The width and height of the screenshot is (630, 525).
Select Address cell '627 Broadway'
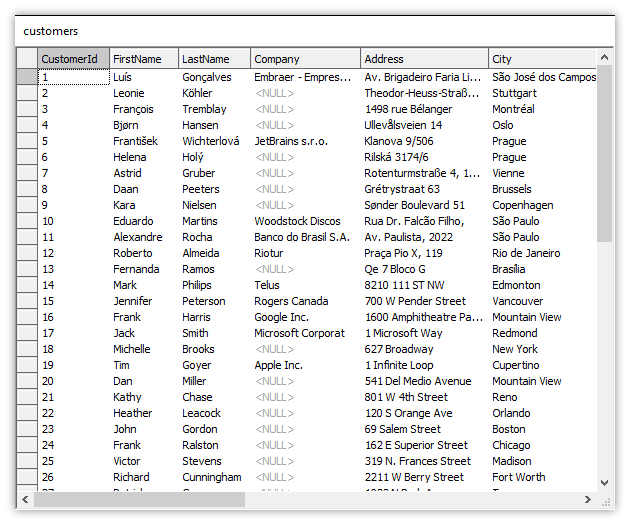pyautogui.click(x=425, y=349)
